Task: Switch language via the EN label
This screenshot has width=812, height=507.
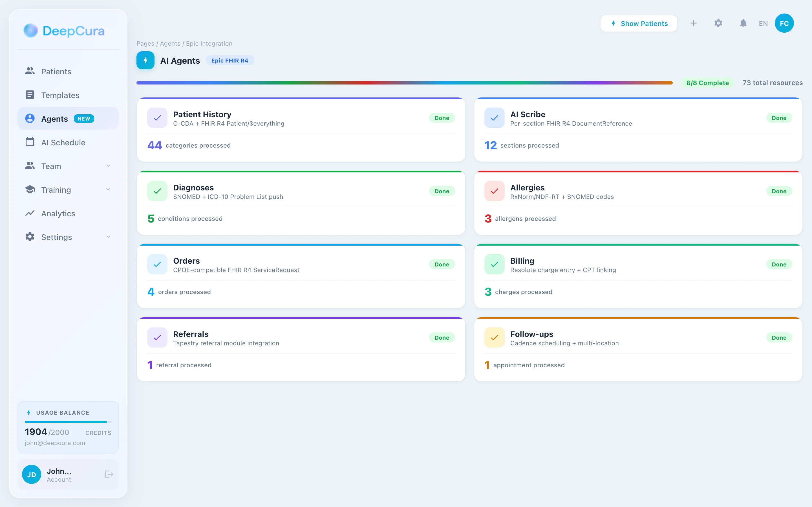Action: pos(763,23)
